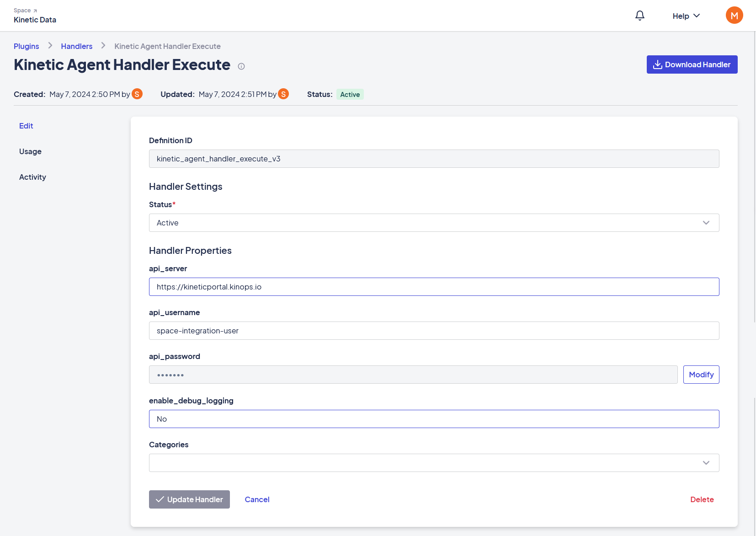Click the Update Handler button
This screenshot has height=536, width=756.
coord(189,499)
